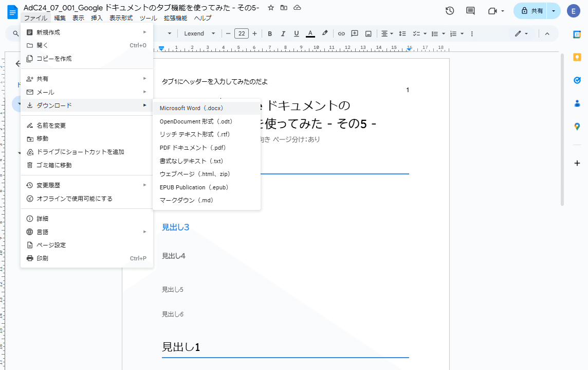Open the comments icon
The width and height of the screenshot is (588, 370).
point(470,11)
